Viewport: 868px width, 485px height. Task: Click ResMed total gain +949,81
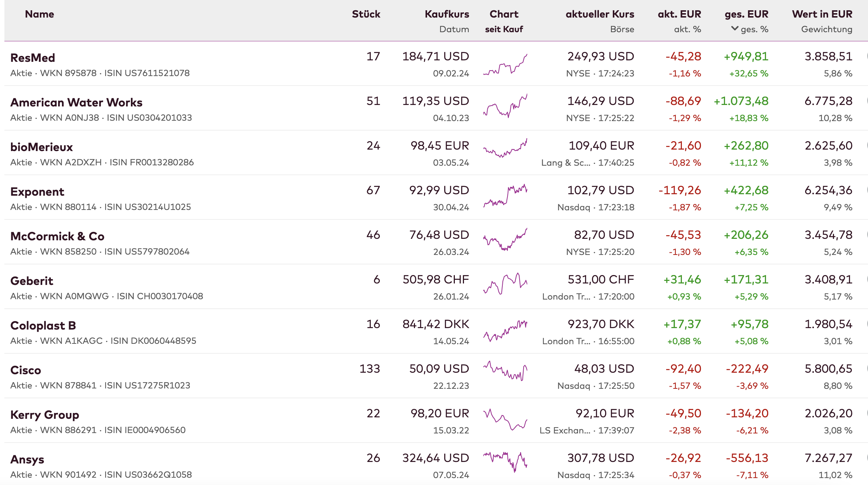746,56
